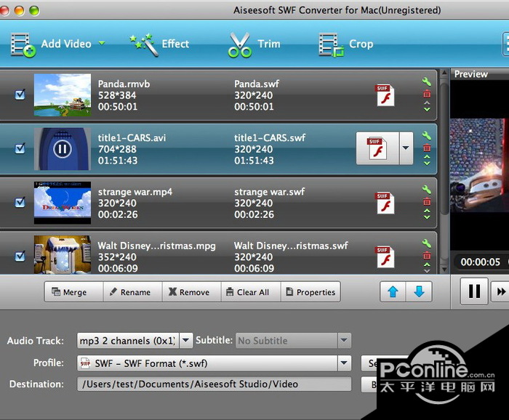The width and height of the screenshot is (509, 420).
Task: Expand format dropdown arrow for title1-CARS.swf
Action: (x=406, y=148)
